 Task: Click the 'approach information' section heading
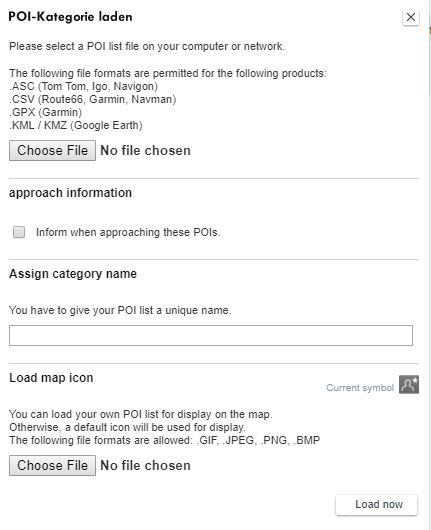coord(70,193)
